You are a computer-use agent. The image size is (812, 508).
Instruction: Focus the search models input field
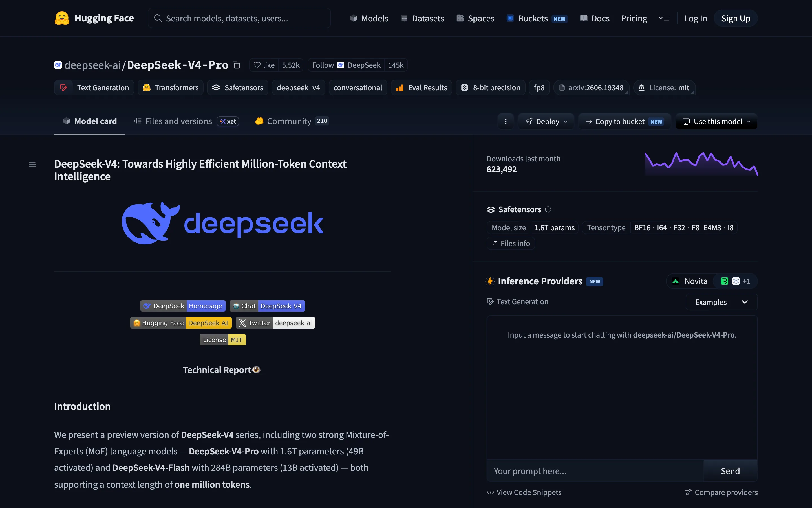239,18
